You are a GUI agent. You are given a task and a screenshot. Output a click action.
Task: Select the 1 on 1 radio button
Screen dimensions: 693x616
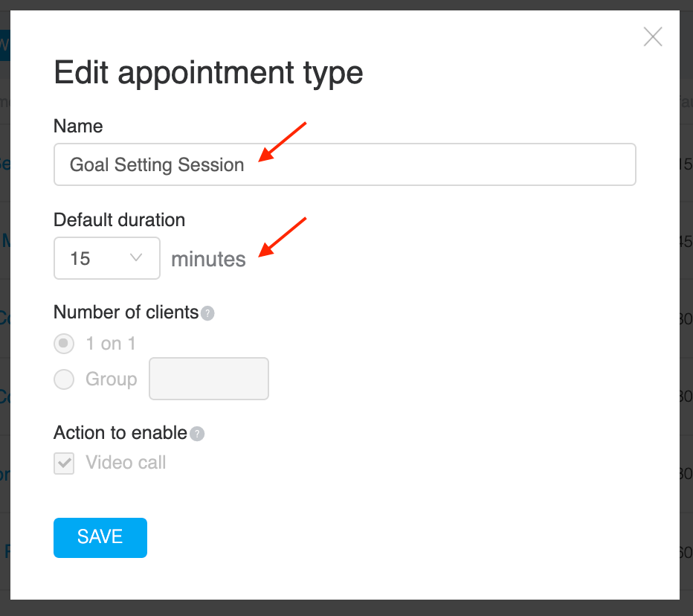pyautogui.click(x=64, y=344)
